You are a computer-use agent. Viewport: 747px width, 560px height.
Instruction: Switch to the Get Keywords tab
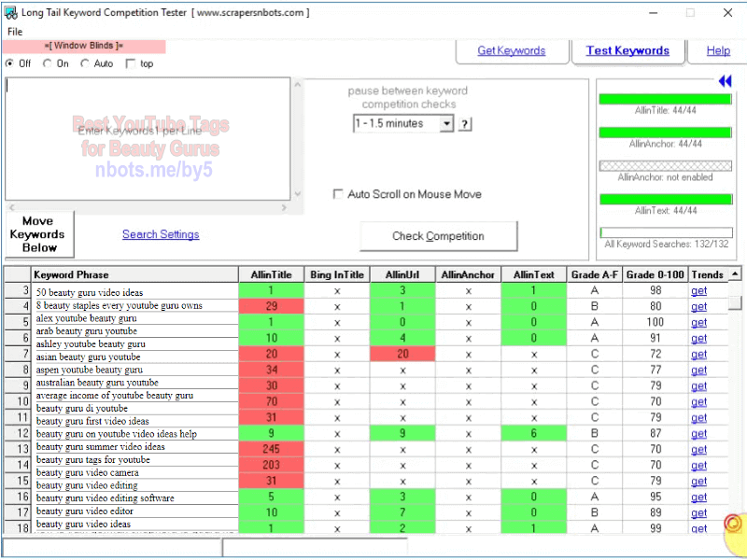(512, 50)
